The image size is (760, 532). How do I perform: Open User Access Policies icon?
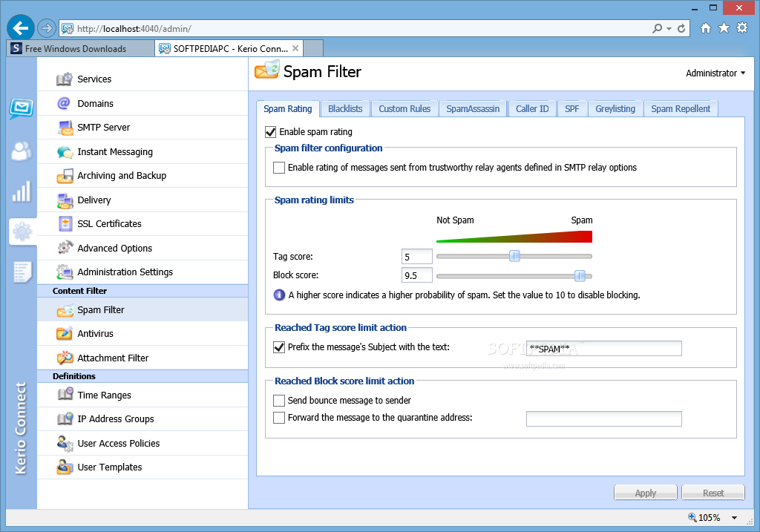pos(65,443)
